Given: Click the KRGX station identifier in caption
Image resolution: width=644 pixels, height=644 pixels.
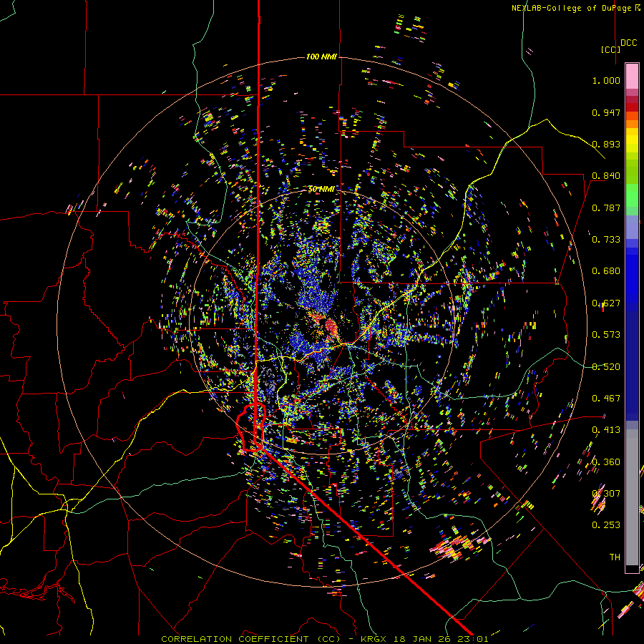Looking at the screenshot, I should point(374,639).
